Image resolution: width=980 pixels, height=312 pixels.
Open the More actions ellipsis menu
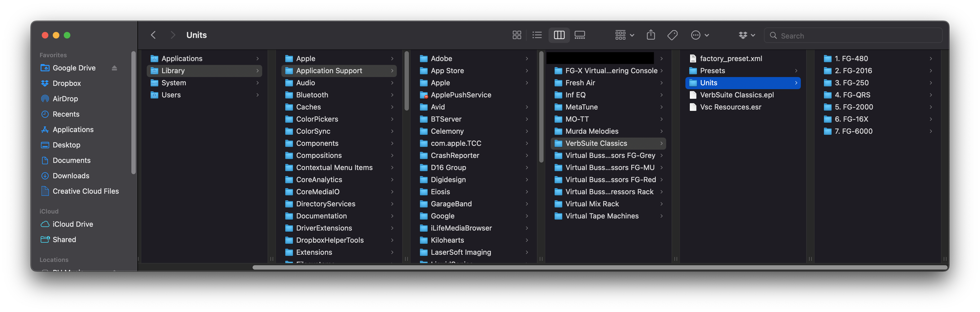click(x=700, y=35)
